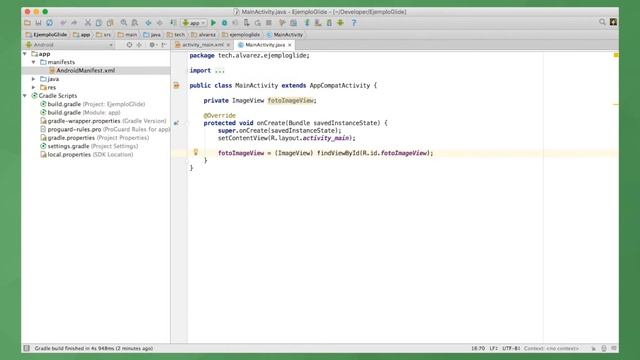This screenshot has width=640, height=360.
Task: Click the Help question mark icon
Action: pos(354,23)
